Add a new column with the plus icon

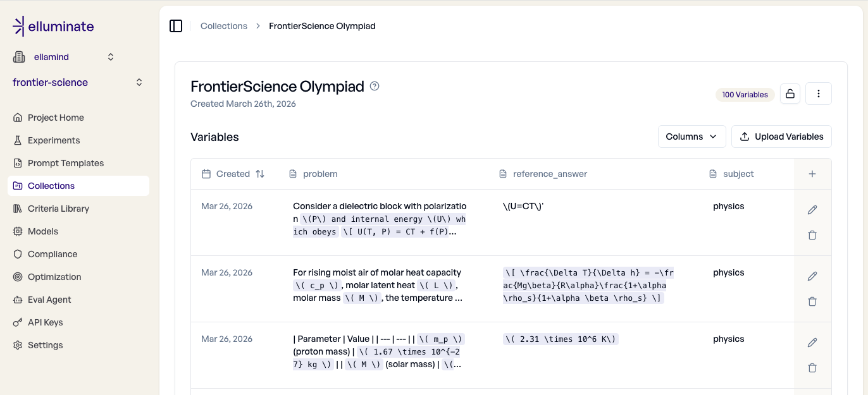812,173
